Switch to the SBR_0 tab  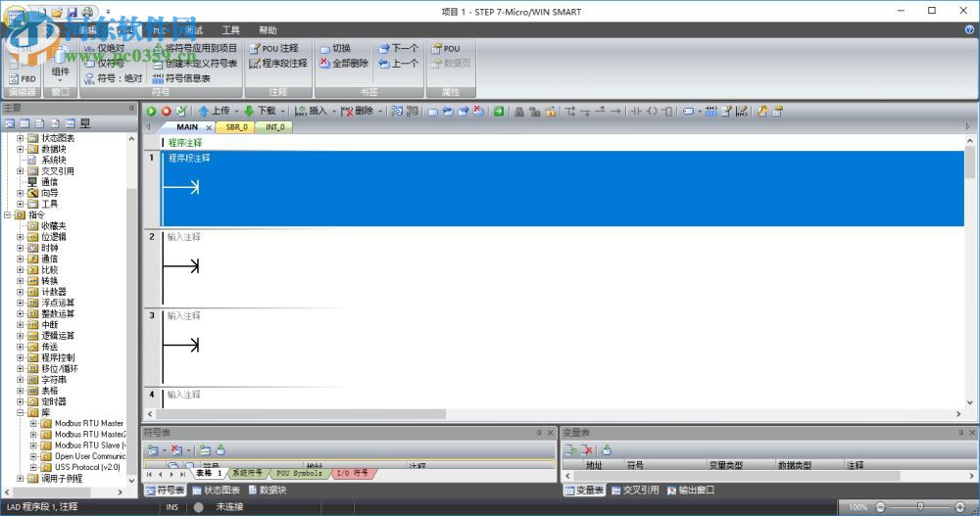236,127
